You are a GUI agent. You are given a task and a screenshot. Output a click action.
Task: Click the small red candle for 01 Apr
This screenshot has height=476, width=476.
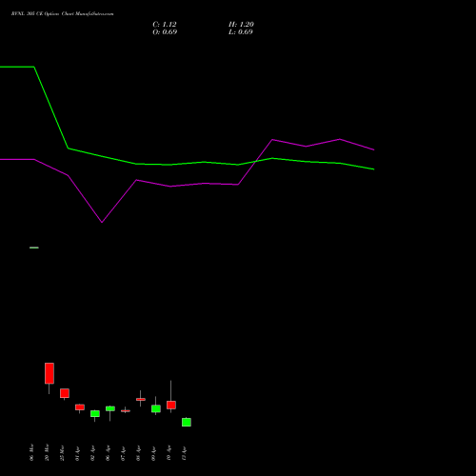80,407
